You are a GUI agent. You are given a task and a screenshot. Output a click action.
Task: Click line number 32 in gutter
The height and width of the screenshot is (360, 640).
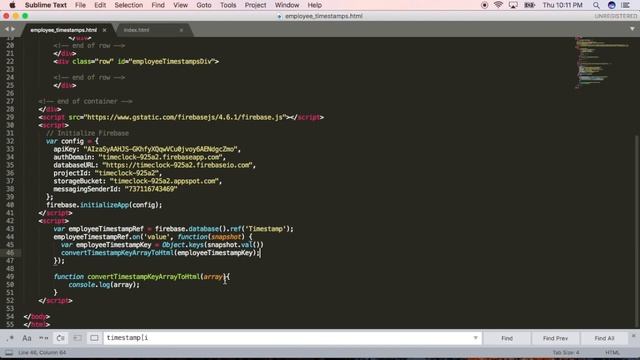pos(10,141)
